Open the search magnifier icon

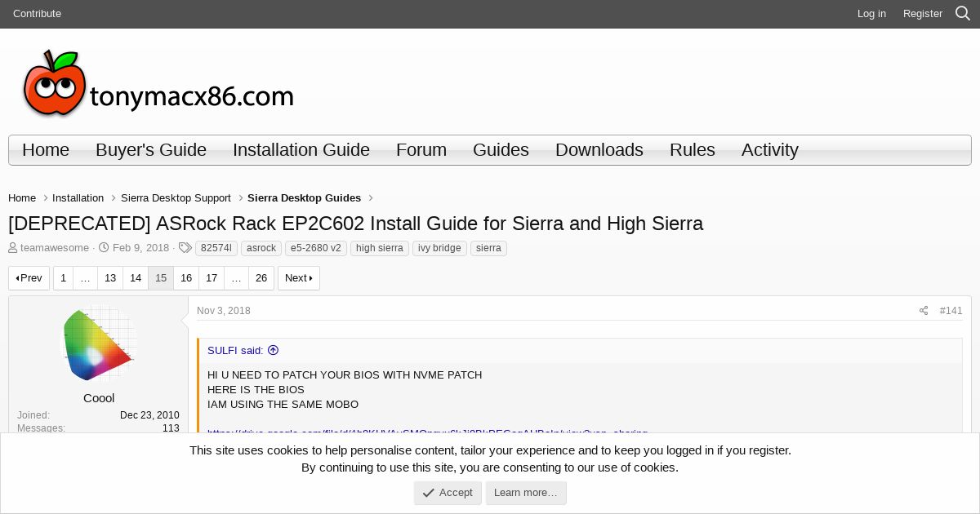[963, 13]
